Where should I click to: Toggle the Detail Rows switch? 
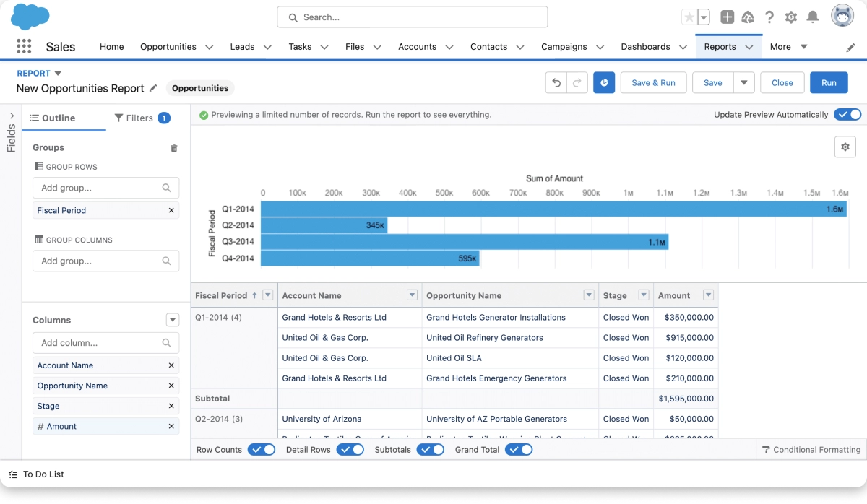point(350,449)
